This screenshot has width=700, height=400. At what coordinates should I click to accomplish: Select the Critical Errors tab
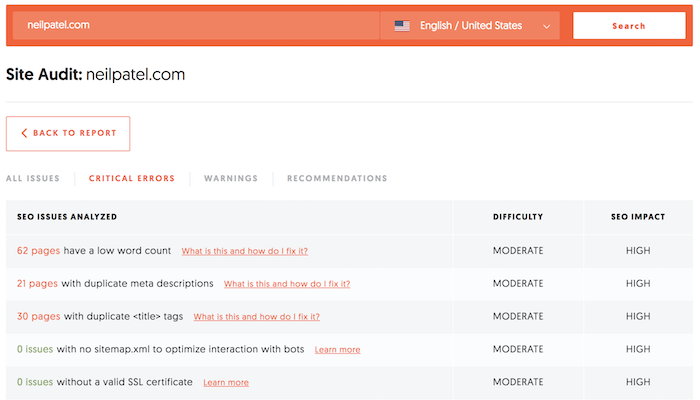tap(132, 178)
